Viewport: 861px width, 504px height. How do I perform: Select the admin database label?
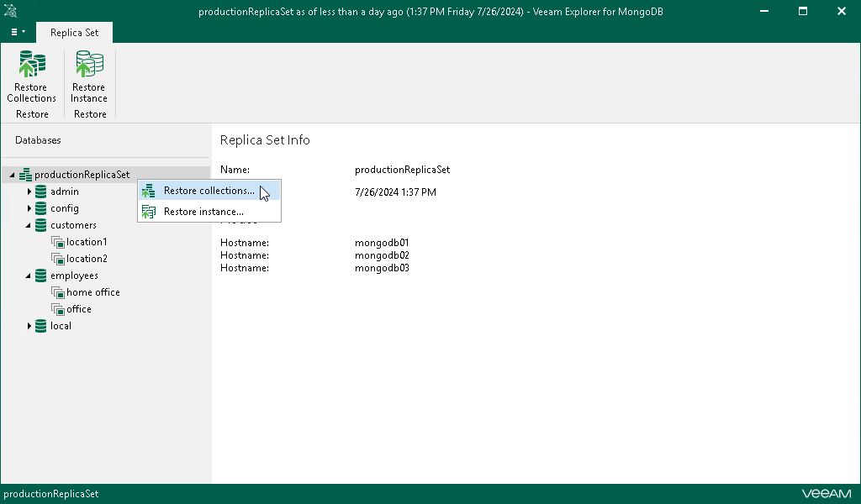[x=64, y=192]
